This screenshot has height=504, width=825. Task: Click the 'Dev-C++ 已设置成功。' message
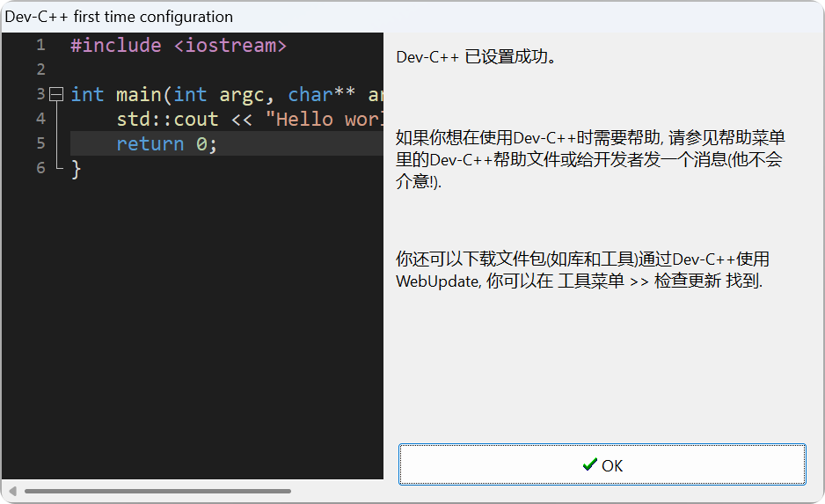coord(476,57)
